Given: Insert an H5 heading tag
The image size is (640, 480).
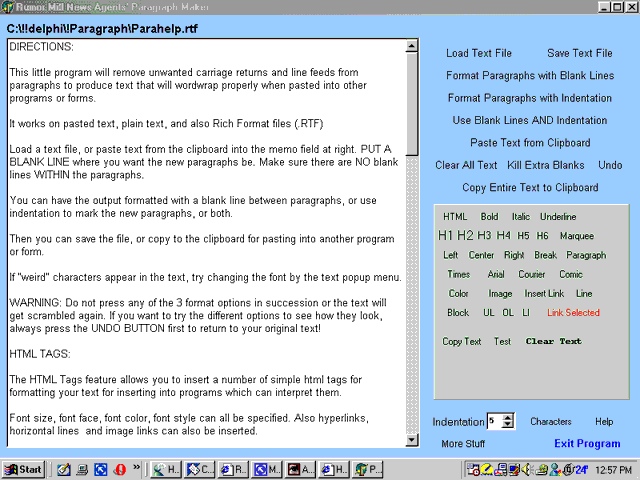Looking at the screenshot, I should point(523,236).
